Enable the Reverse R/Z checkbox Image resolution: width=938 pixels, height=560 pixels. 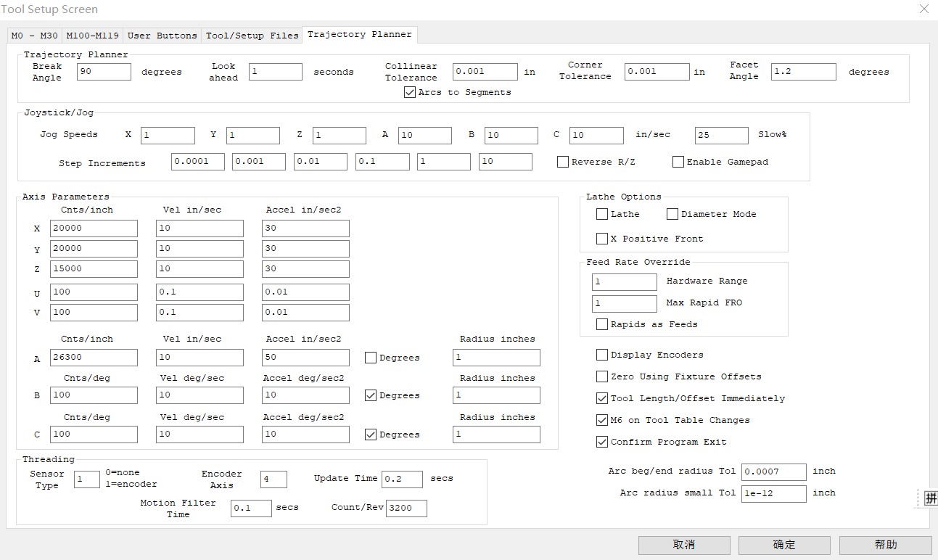tap(563, 162)
